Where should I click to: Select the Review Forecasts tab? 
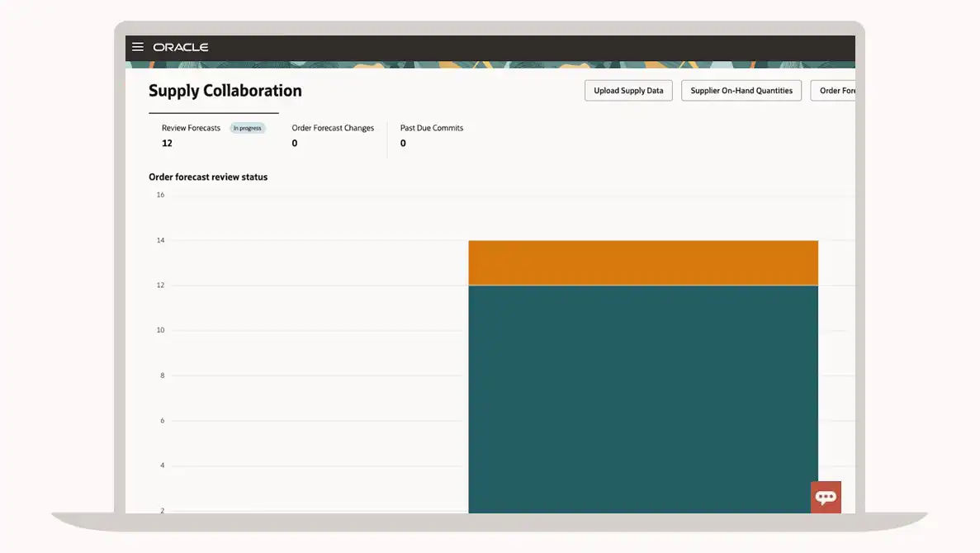[x=191, y=128]
